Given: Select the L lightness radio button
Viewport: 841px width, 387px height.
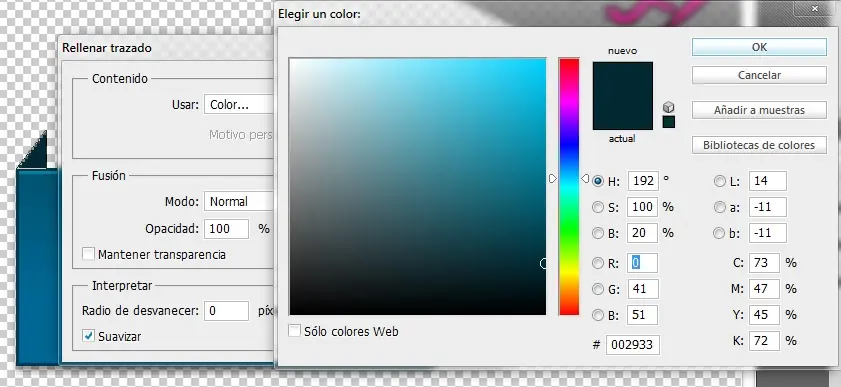Looking at the screenshot, I should click(x=719, y=181).
